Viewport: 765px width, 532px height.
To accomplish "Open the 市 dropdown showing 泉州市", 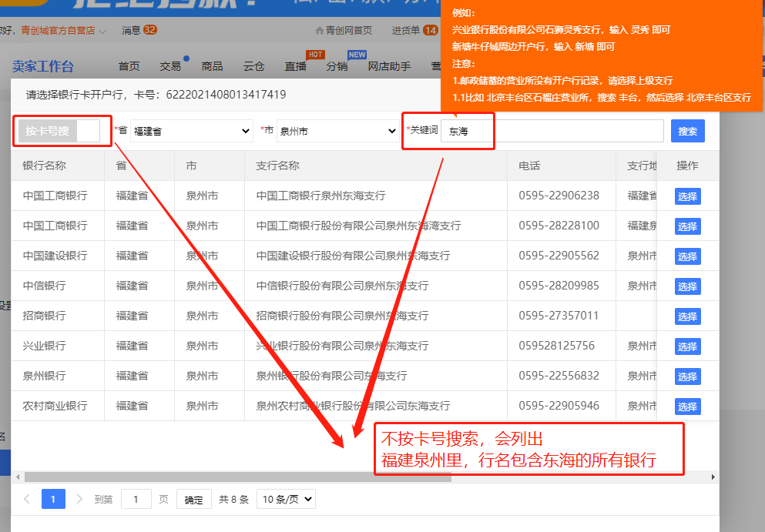I will click(x=337, y=132).
